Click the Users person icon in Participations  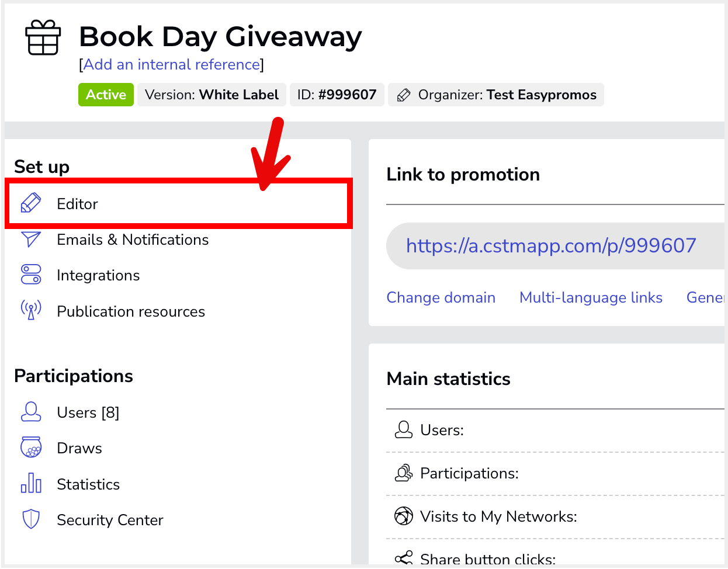pos(31,411)
